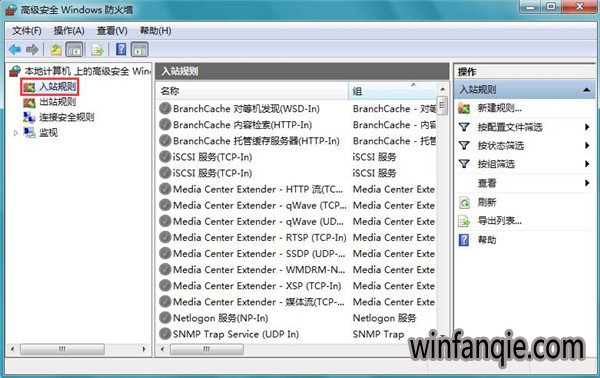
Task: Sort by the 名称 column header
Action: 252,91
